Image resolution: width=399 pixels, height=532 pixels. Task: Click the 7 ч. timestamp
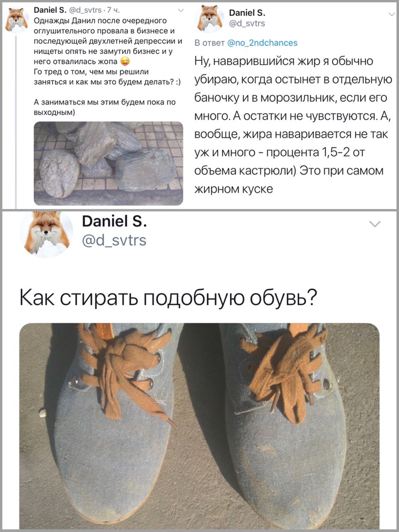113,11
